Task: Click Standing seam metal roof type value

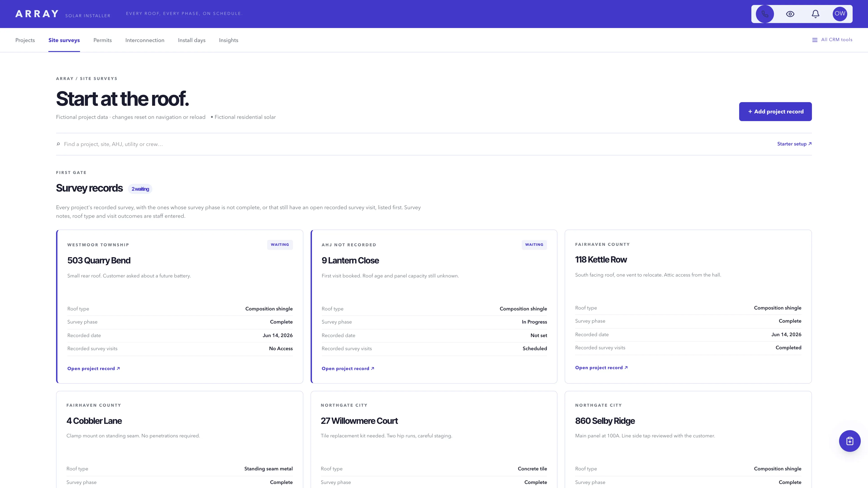Action: click(268, 469)
